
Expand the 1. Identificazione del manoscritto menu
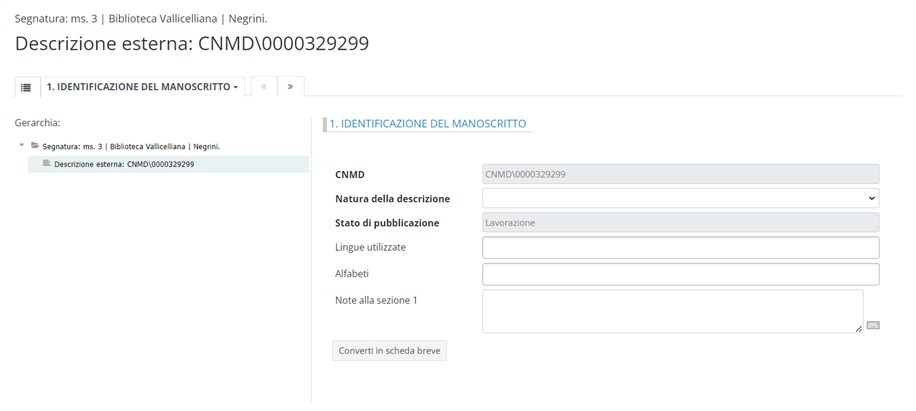(142, 87)
